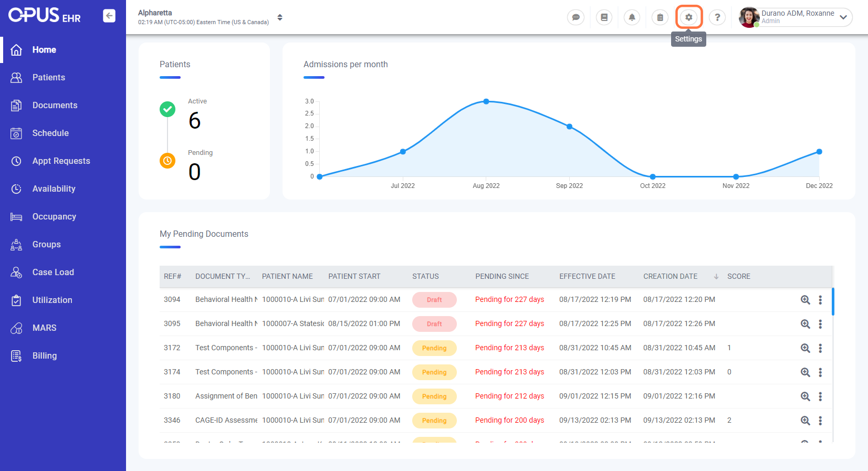868x471 pixels.
Task: View document 3095 with magnifier icon
Action: coord(805,324)
